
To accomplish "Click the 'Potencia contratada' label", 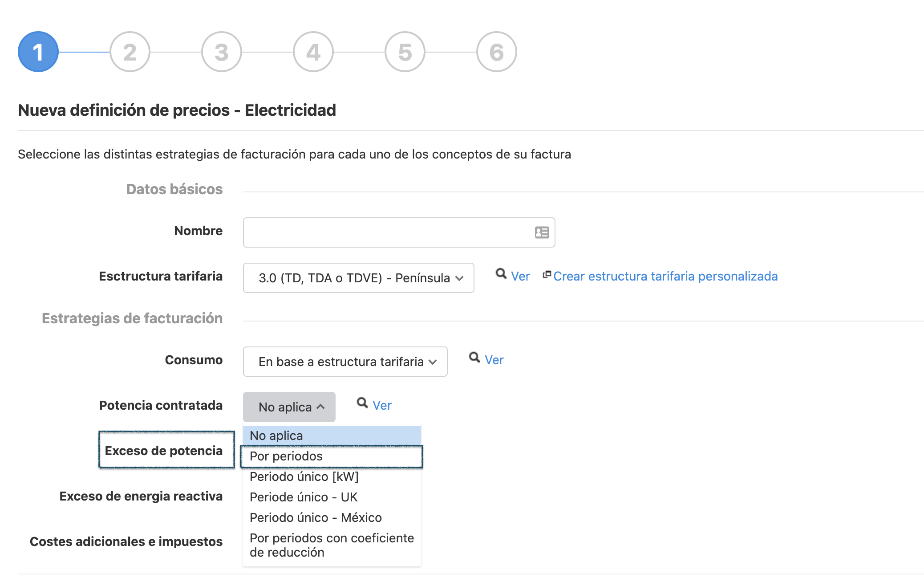I will 161,405.
